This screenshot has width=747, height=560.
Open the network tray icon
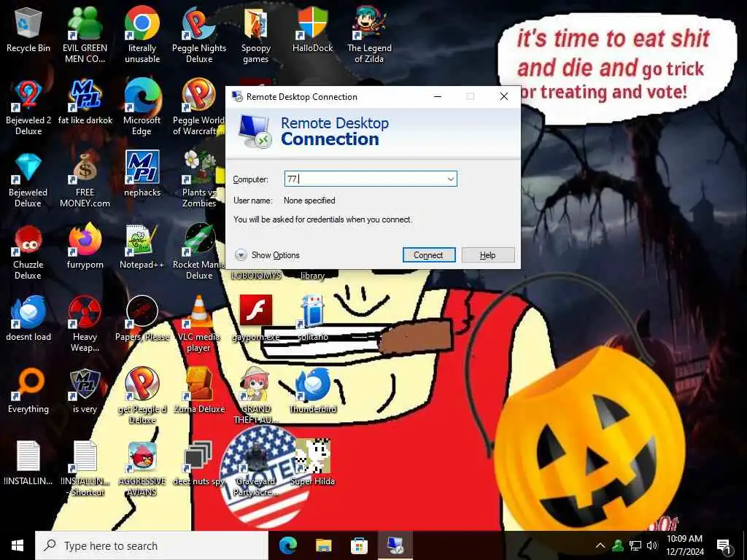coord(635,545)
